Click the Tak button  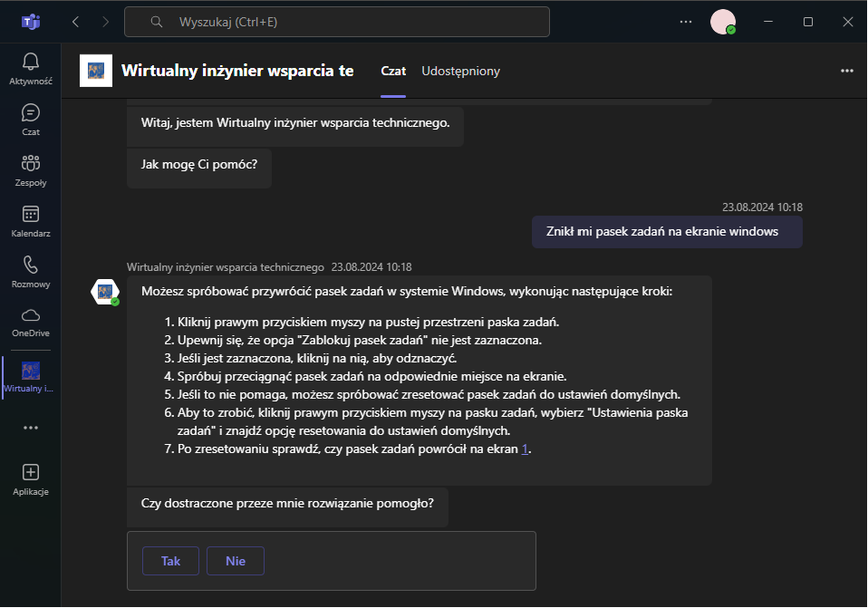click(170, 561)
